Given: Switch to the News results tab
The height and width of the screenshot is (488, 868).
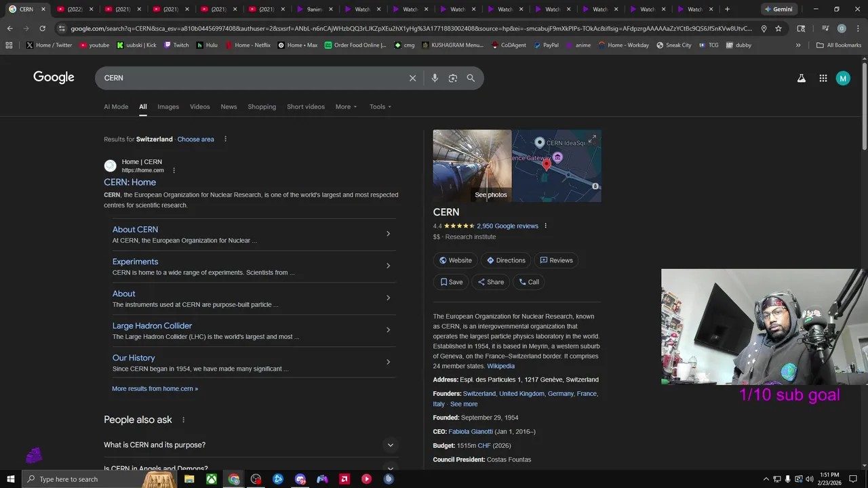Looking at the screenshot, I should pyautogui.click(x=229, y=106).
